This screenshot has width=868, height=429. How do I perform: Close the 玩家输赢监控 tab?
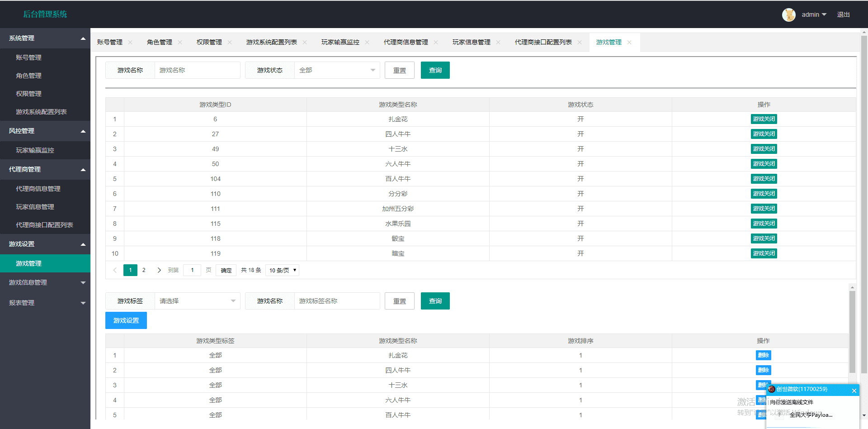(367, 43)
